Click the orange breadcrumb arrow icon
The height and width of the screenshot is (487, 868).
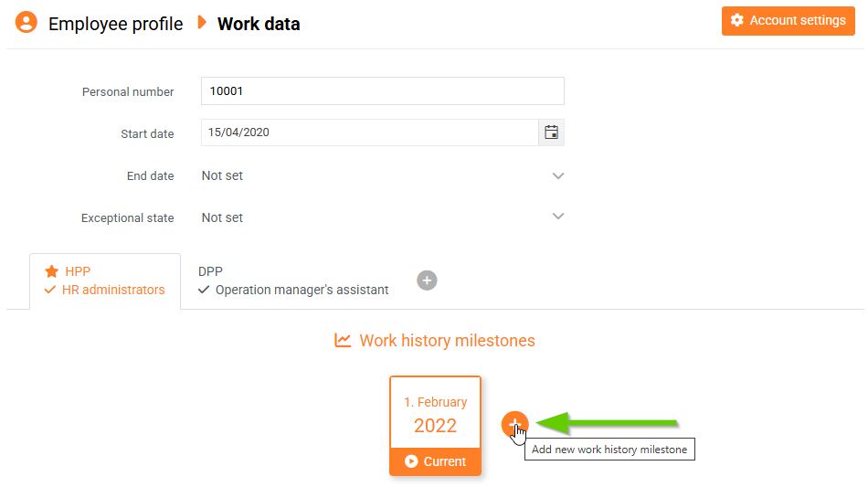point(202,22)
